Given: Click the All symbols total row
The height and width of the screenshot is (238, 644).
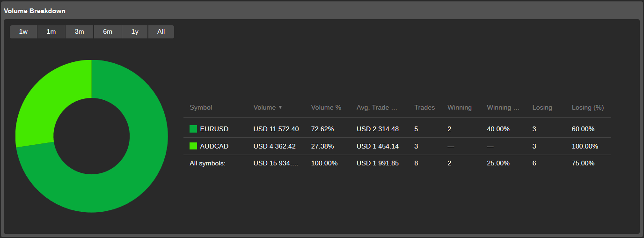Looking at the screenshot, I should (x=207, y=163).
